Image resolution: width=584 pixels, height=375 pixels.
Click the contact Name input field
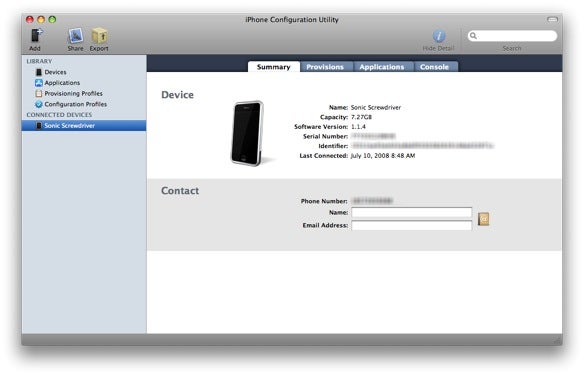[412, 212]
